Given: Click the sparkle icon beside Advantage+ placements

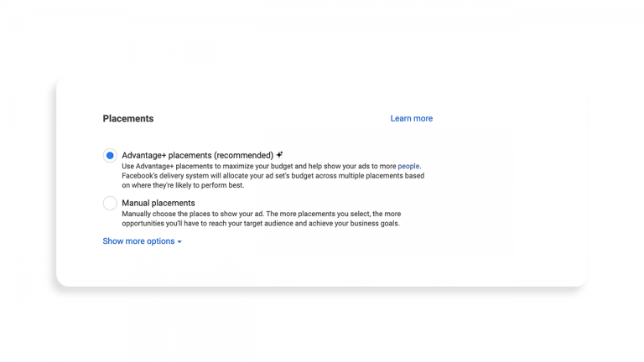Looking at the screenshot, I should coord(280,155).
